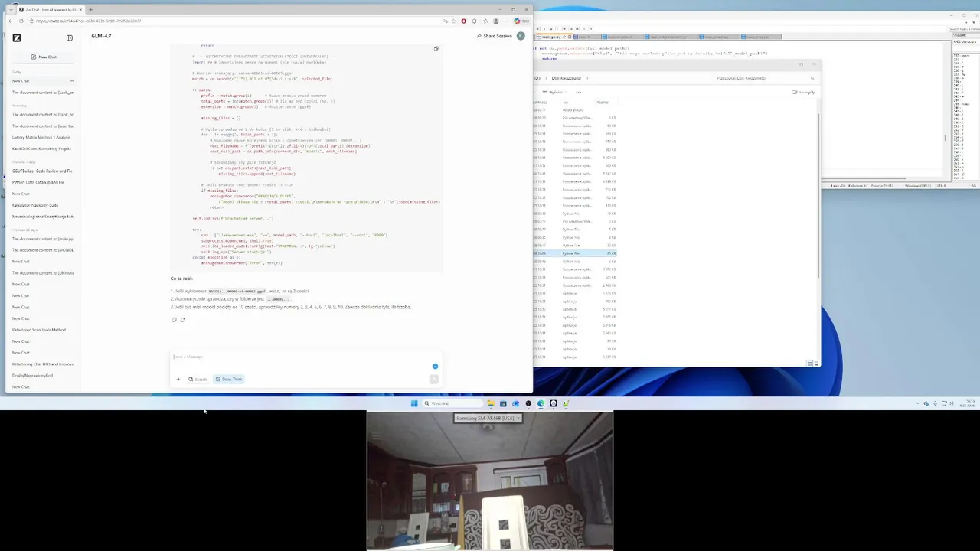Toggle Deep Think mode
This screenshot has width=980, height=551.
click(229, 379)
